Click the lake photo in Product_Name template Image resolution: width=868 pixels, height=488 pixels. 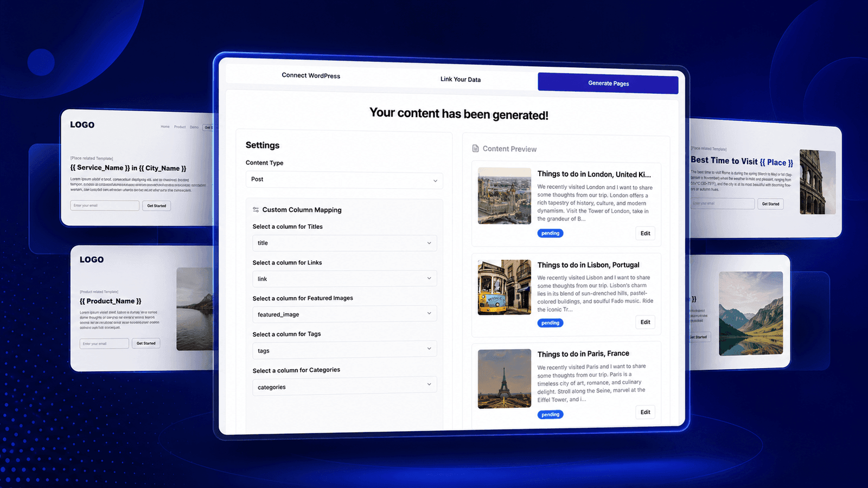coord(195,309)
